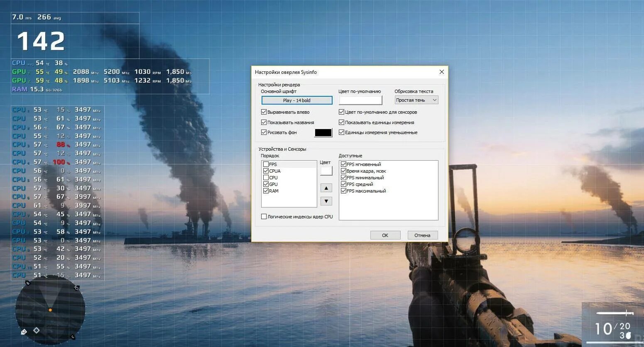Click the 266 avg value in overlay

pos(49,17)
